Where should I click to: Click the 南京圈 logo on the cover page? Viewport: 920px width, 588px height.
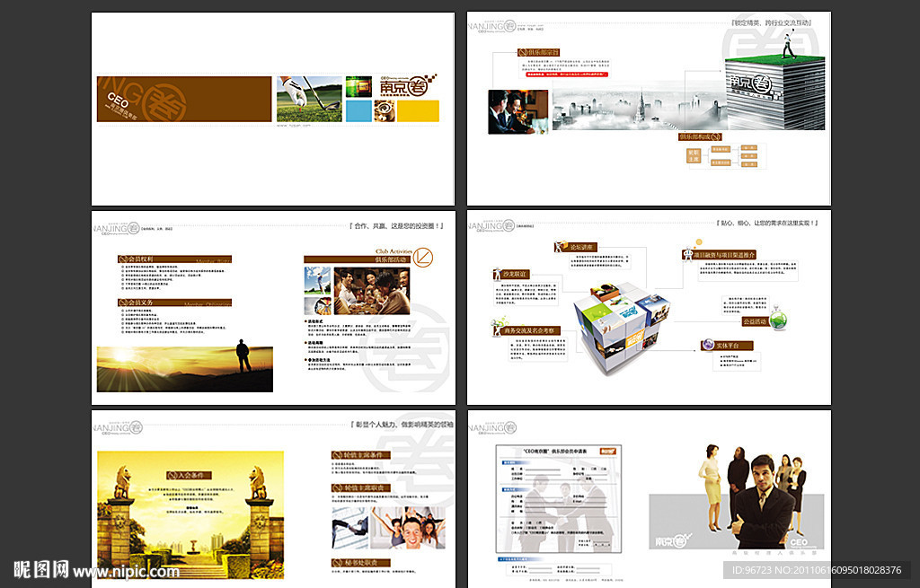coord(409,85)
